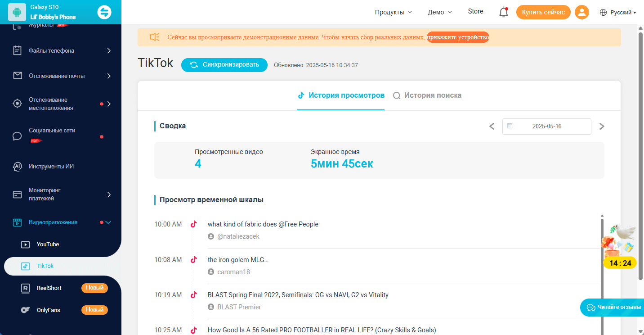Open Социальные сети sidebar item

(x=52, y=131)
